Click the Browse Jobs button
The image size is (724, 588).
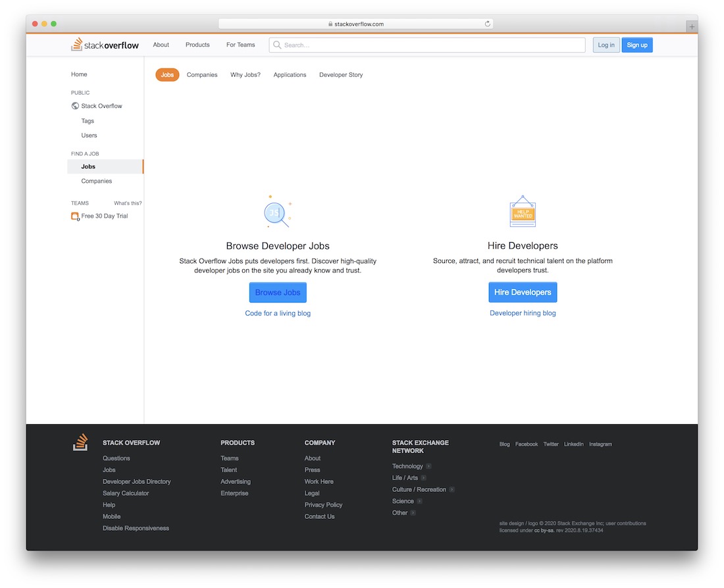(278, 292)
